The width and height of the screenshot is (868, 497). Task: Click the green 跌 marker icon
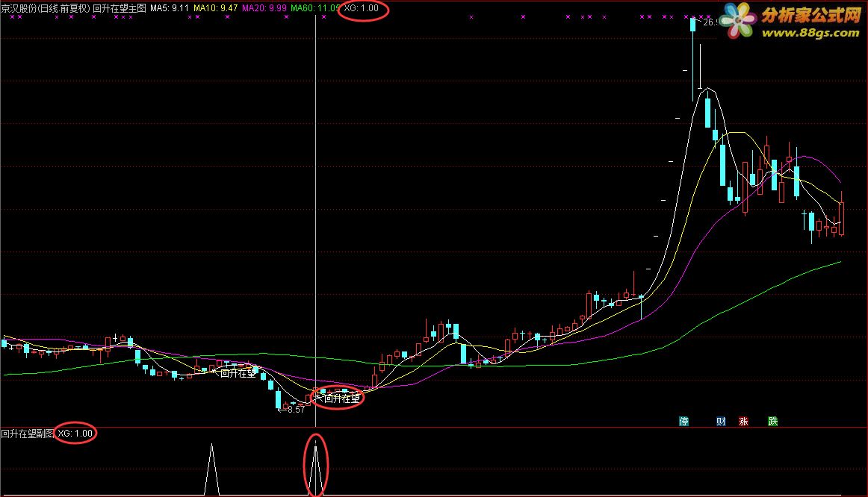pos(773,422)
